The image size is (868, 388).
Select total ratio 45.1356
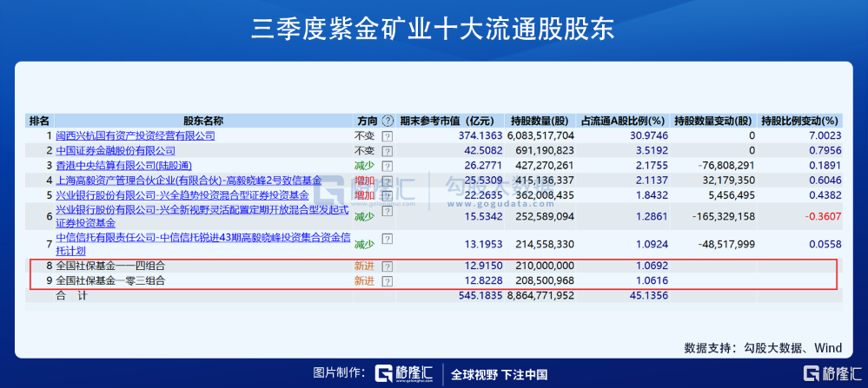click(649, 295)
